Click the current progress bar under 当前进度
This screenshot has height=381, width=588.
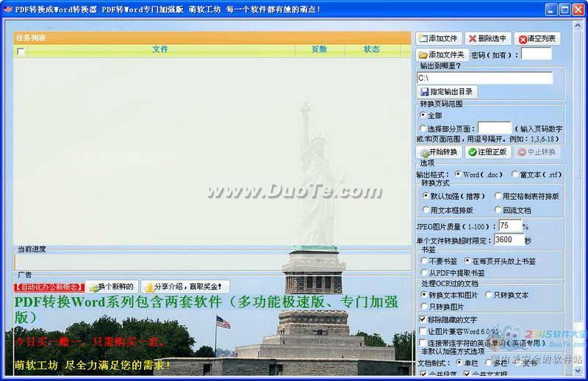tap(213, 262)
